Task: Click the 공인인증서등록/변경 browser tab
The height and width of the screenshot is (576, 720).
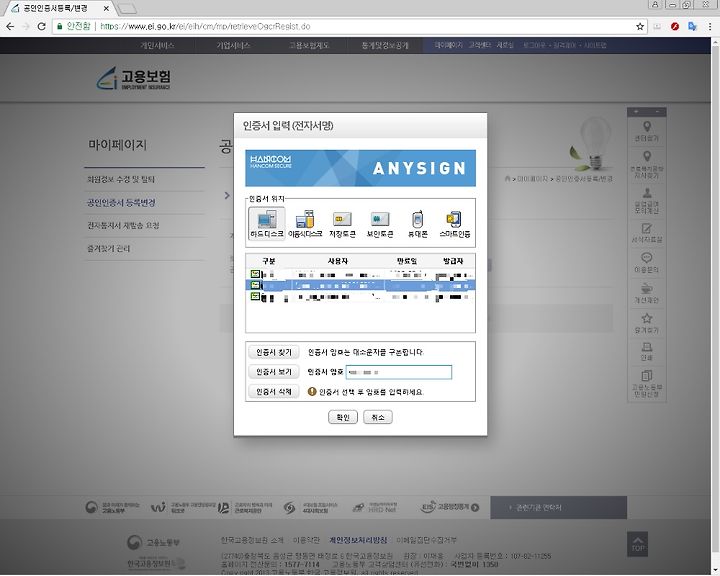Action: (60, 8)
